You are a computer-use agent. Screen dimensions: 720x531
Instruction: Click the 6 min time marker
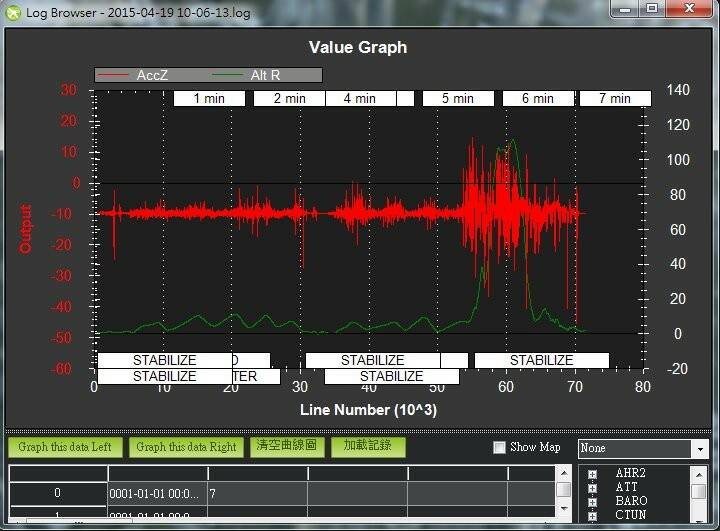538,99
